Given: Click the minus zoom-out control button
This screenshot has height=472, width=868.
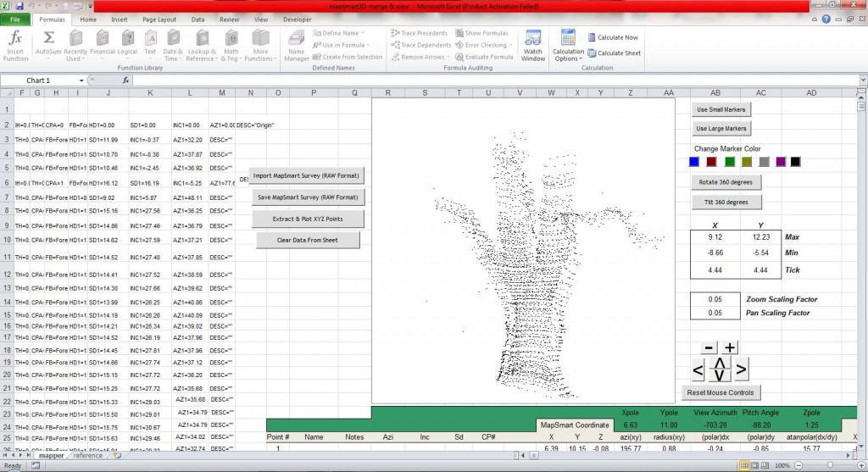Looking at the screenshot, I should [x=709, y=347].
